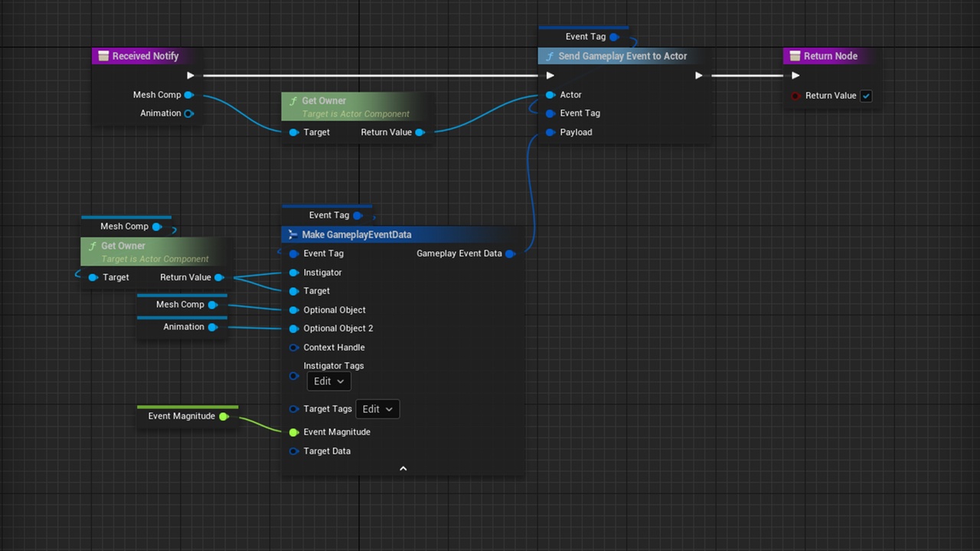
Task: Click the Send Gameplay Event exec output pin
Action: pos(698,75)
